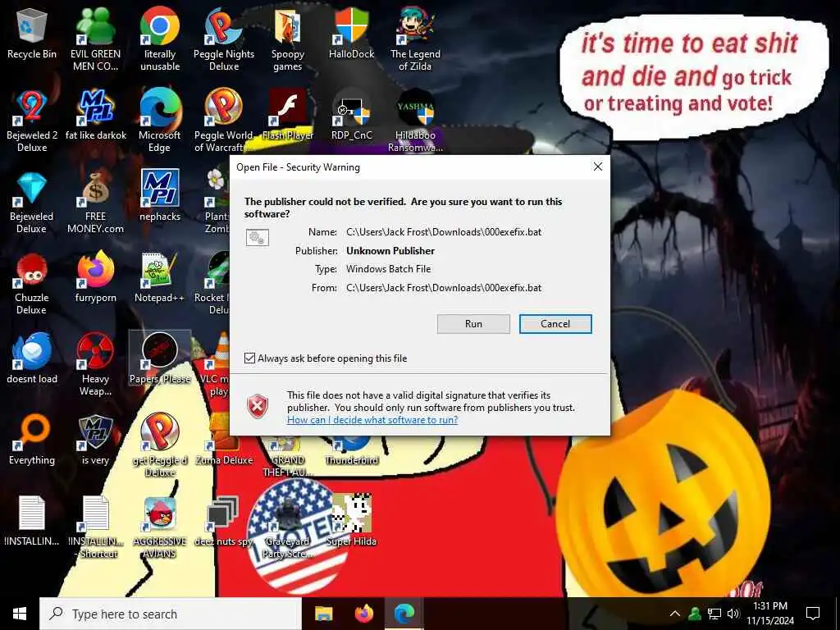Select the RDP_CnC shortcut

pyautogui.click(x=351, y=113)
